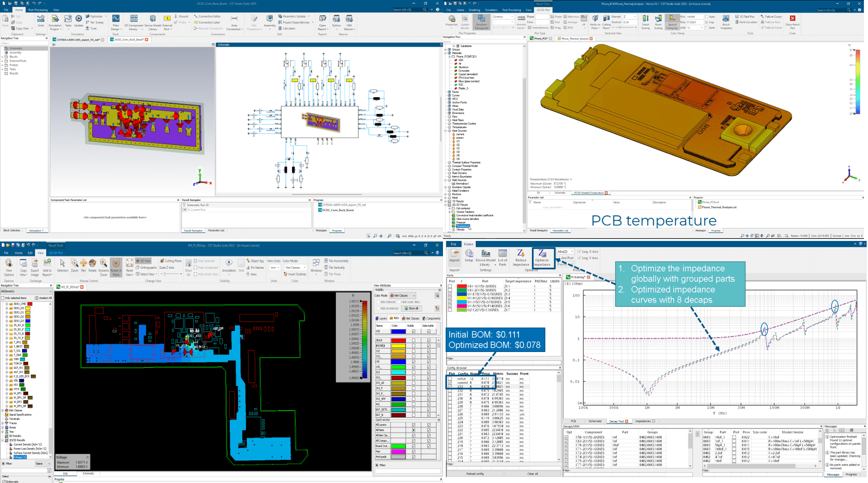Open the 3D Component Library
Viewport: 868px width, 483px height.
pos(133,23)
